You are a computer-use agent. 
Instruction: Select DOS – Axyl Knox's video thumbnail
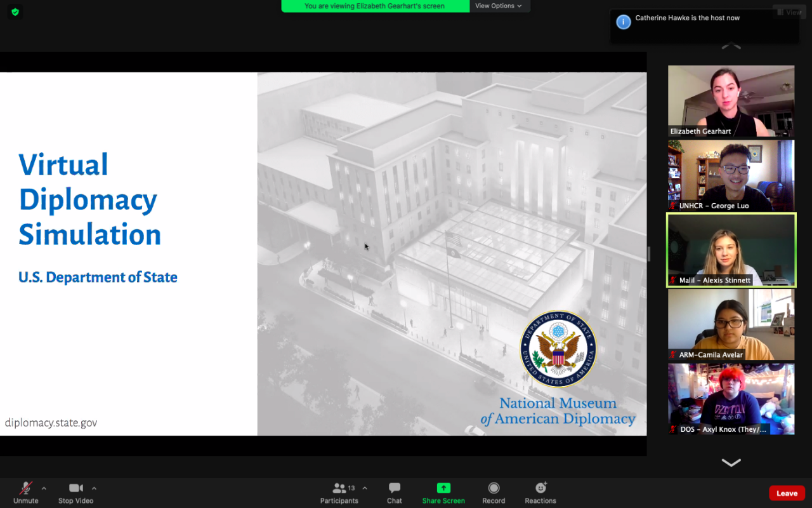pos(731,399)
